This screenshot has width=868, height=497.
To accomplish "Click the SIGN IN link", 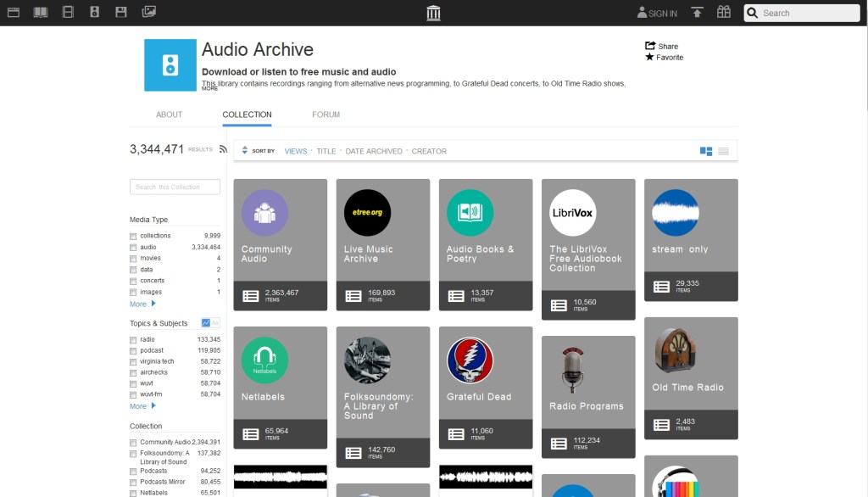I will [x=658, y=14].
